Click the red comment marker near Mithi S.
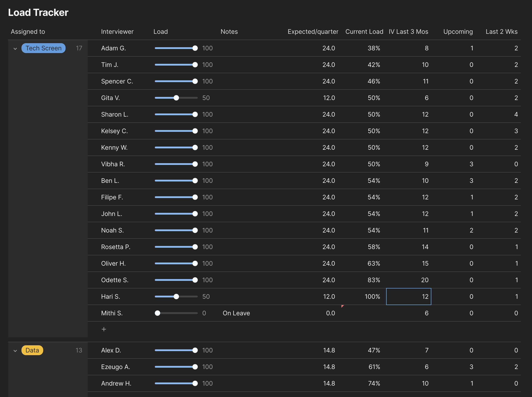This screenshot has width=532, height=397. (x=342, y=306)
